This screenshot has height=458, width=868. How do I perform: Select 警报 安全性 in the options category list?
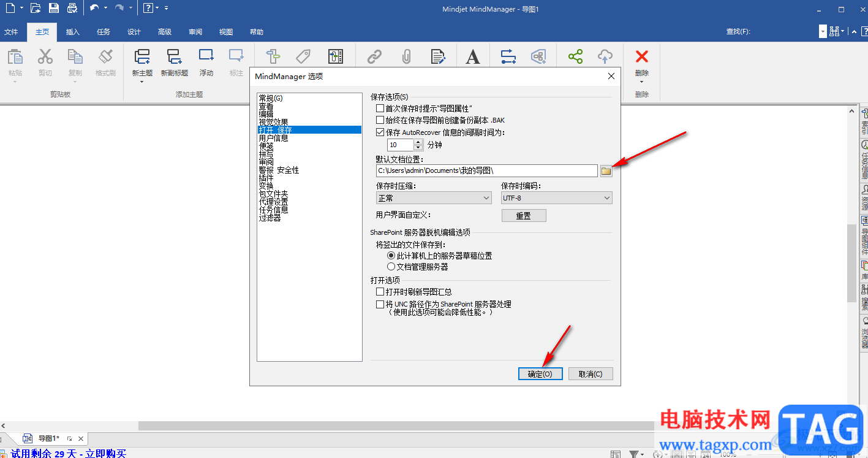(279, 170)
